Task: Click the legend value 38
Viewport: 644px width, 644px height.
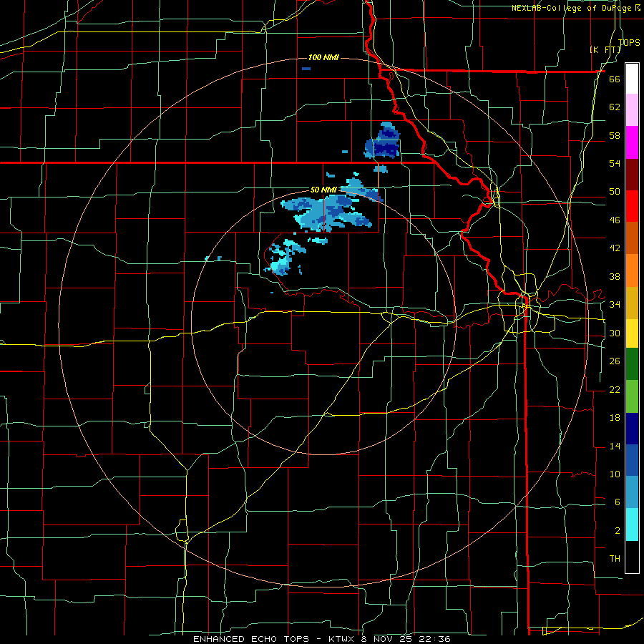Action: coord(615,276)
